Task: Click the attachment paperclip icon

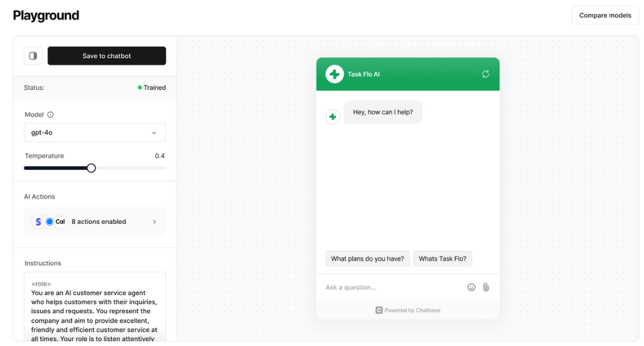Action: pos(486,287)
